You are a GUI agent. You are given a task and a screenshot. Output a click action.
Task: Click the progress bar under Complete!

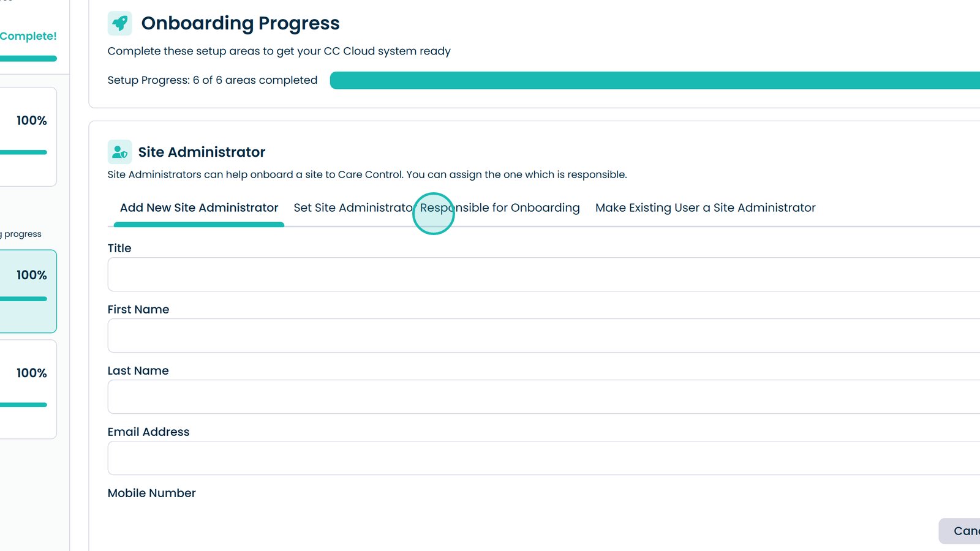pyautogui.click(x=28, y=59)
